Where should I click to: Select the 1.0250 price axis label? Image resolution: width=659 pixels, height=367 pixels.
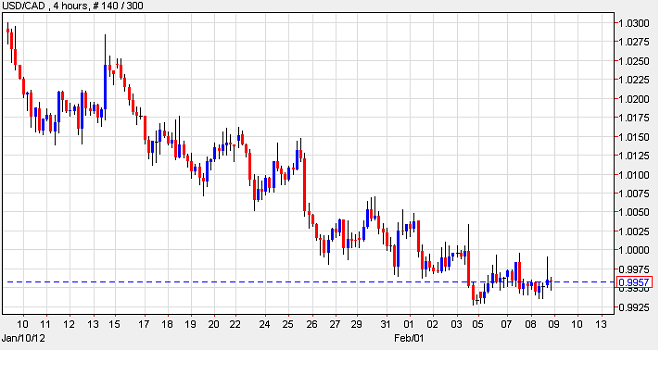coord(634,61)
